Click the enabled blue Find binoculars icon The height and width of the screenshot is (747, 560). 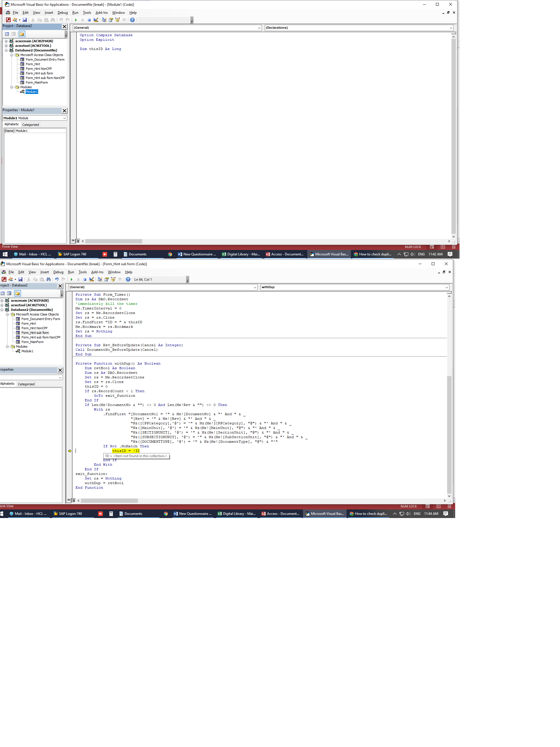point(49,279)
